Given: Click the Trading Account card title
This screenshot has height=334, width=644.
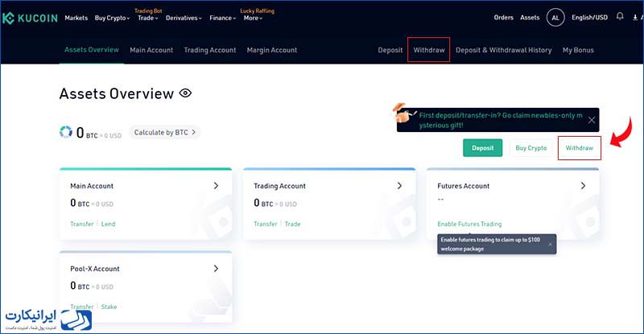Looking at the screenshot, I should (x=279, y=186).
